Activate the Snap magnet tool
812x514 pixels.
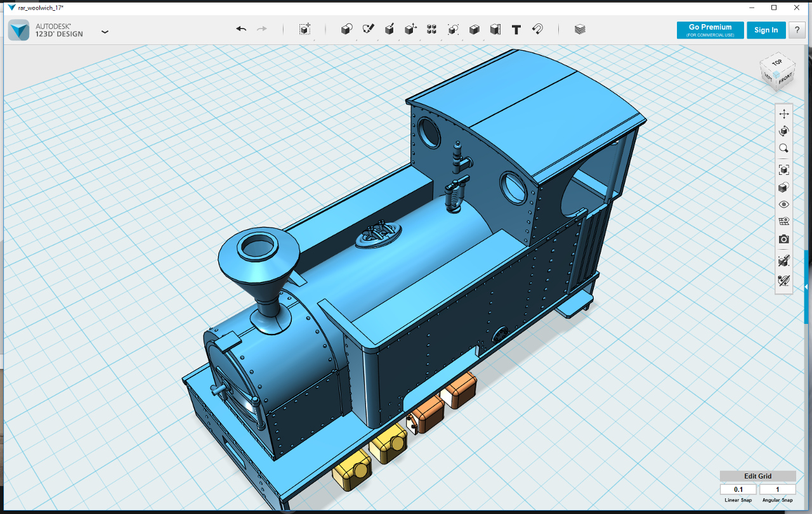[x=537, y=29]
